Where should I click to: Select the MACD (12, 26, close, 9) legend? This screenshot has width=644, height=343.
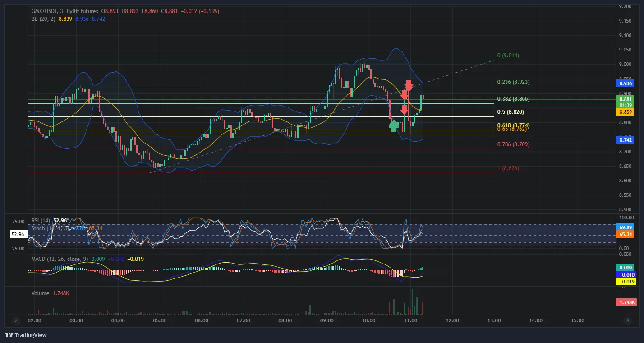coord(59,259)
